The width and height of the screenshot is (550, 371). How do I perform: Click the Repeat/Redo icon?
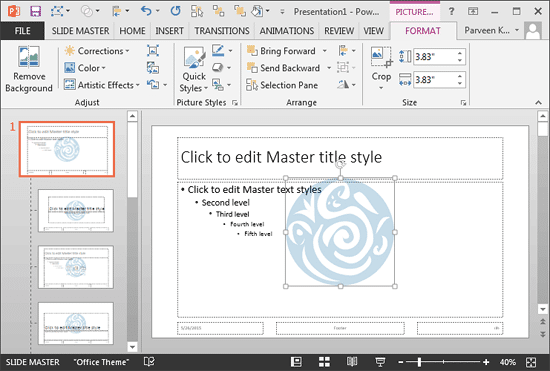176,11
